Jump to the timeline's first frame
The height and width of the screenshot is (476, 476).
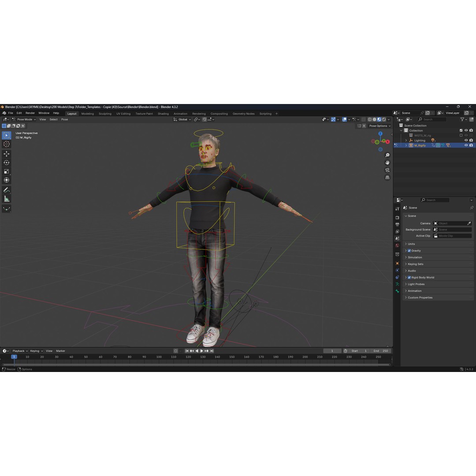pyautogui.click(x=187, y=351)
